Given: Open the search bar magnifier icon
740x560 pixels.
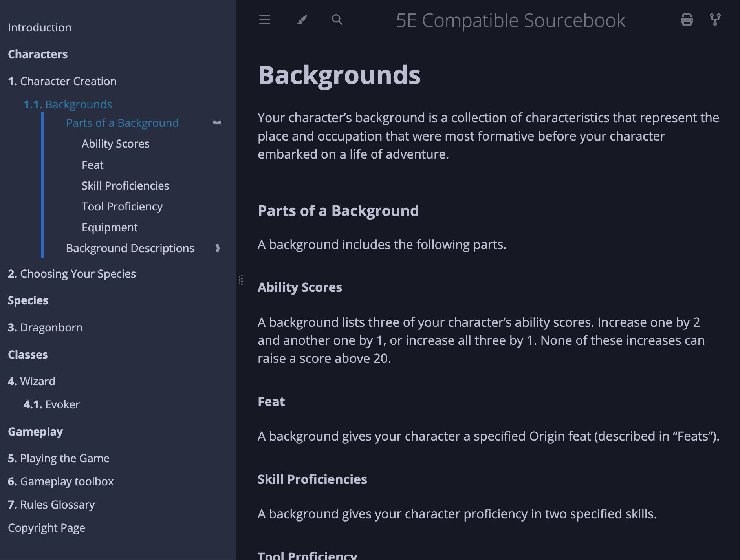Looking at the screenshot, I should coord(337,20).
